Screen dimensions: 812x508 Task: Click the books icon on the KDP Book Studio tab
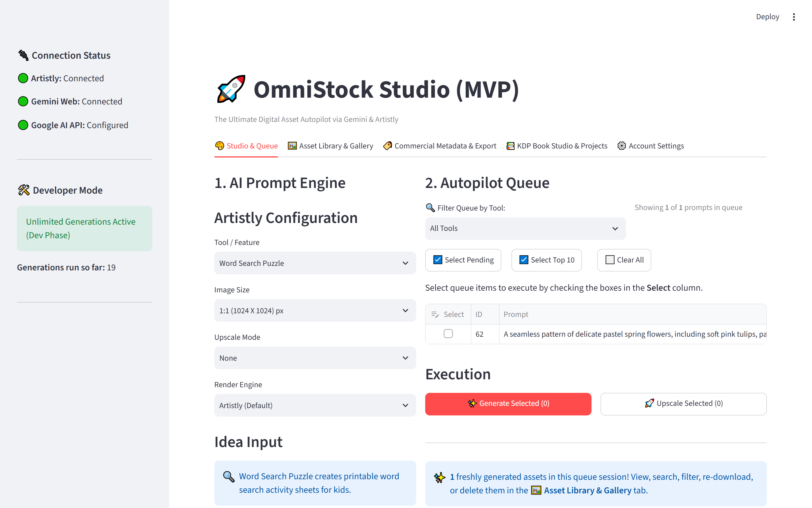[510, 146]
